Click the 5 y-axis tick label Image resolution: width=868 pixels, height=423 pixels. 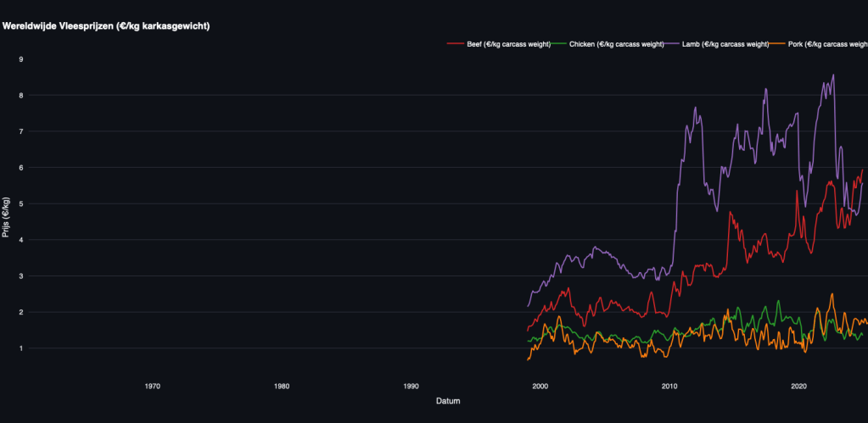[21, 204]
